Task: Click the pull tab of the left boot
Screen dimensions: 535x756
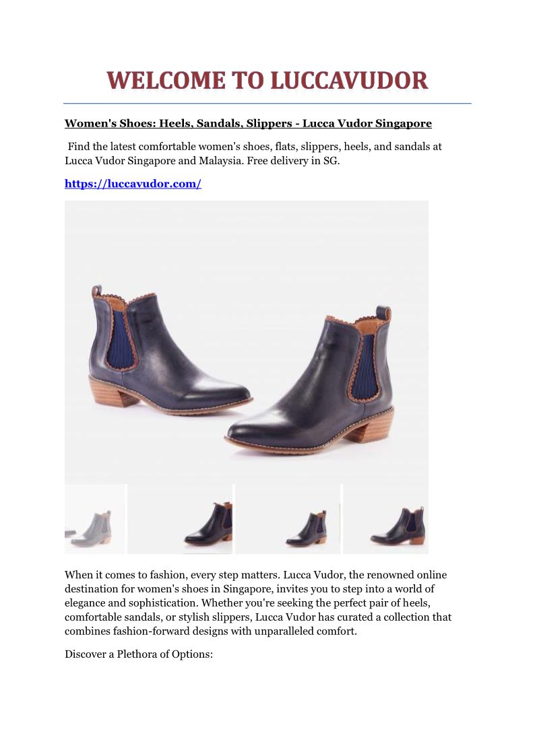Action: point(96,290)
